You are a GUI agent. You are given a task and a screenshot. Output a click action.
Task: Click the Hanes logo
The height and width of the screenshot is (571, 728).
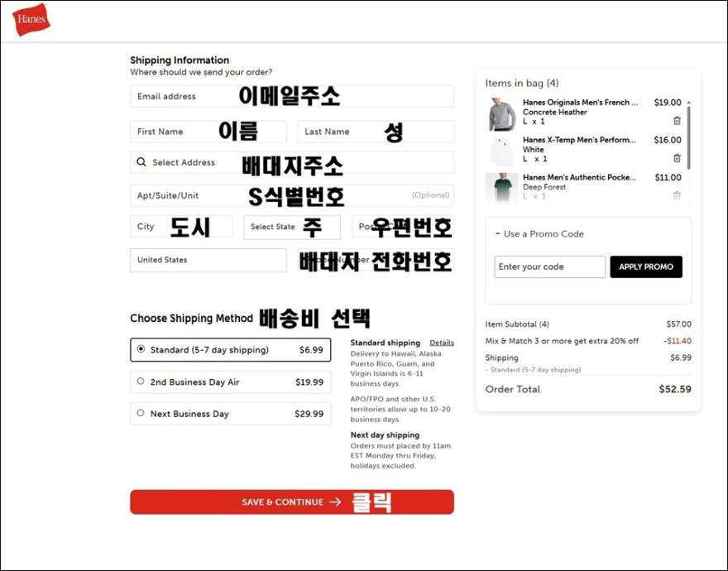click(x=31, y=20)
